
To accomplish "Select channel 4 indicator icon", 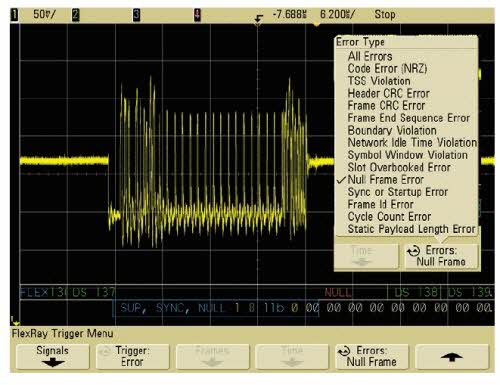I will click(197, 15).
